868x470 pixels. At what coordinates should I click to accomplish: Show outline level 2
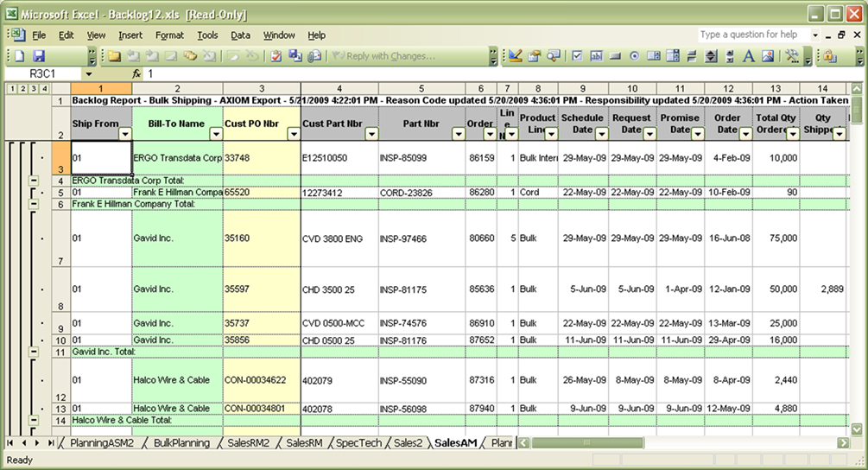22,89
